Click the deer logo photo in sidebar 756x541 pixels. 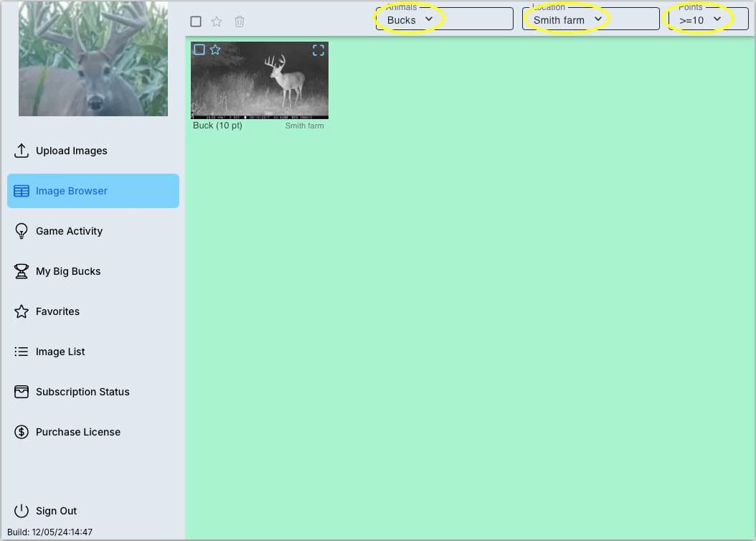tap(93, 58)
